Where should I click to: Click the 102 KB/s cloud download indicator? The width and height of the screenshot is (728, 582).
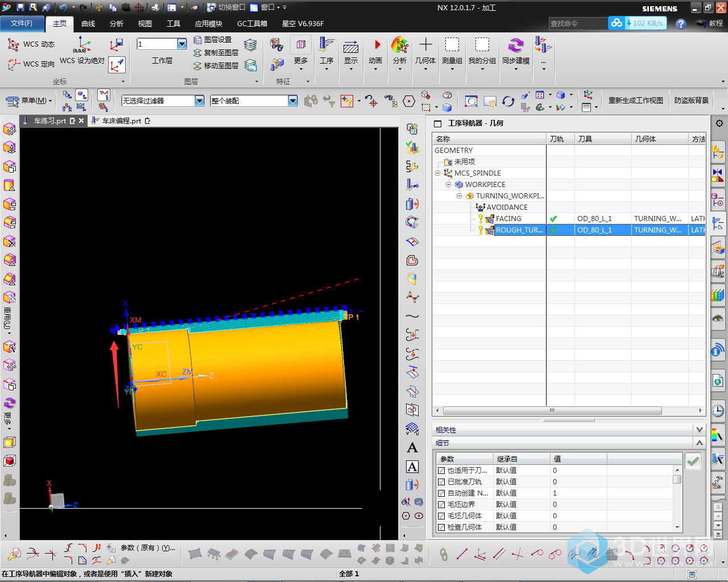point(637,23)
